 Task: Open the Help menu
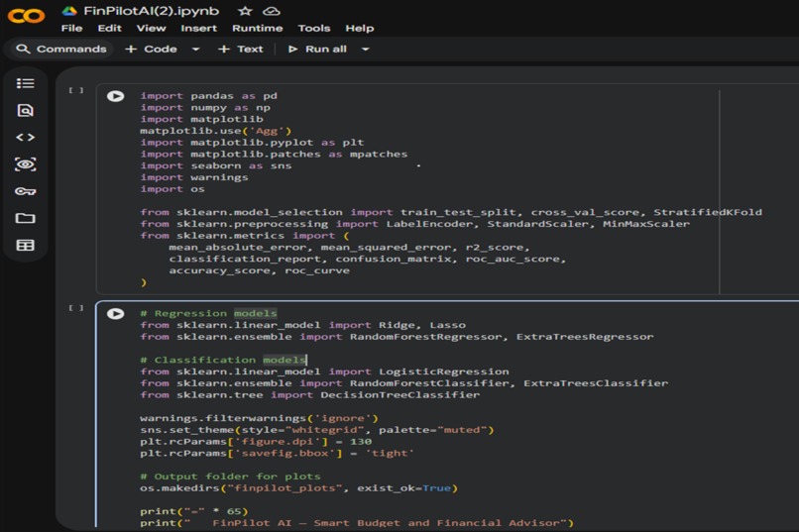(x=360, y=28)
